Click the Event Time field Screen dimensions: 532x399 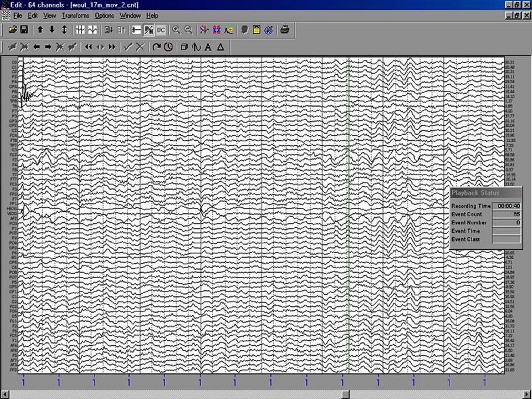tap(507, 231)
